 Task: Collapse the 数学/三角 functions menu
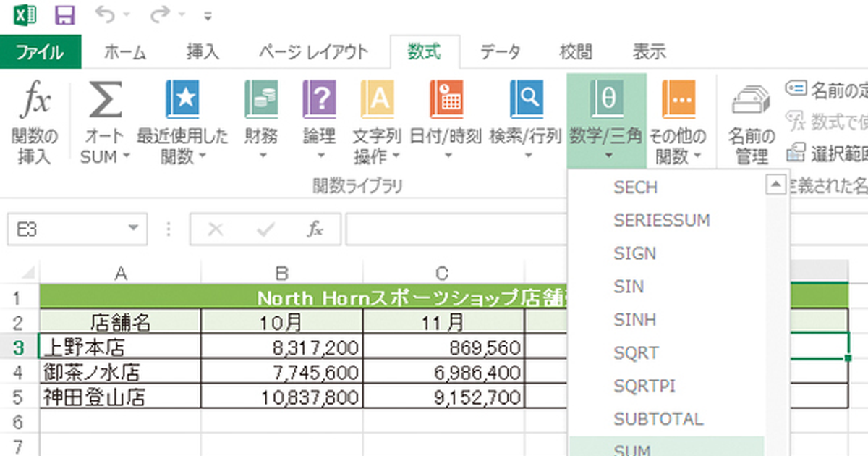[x=606, y=122]
